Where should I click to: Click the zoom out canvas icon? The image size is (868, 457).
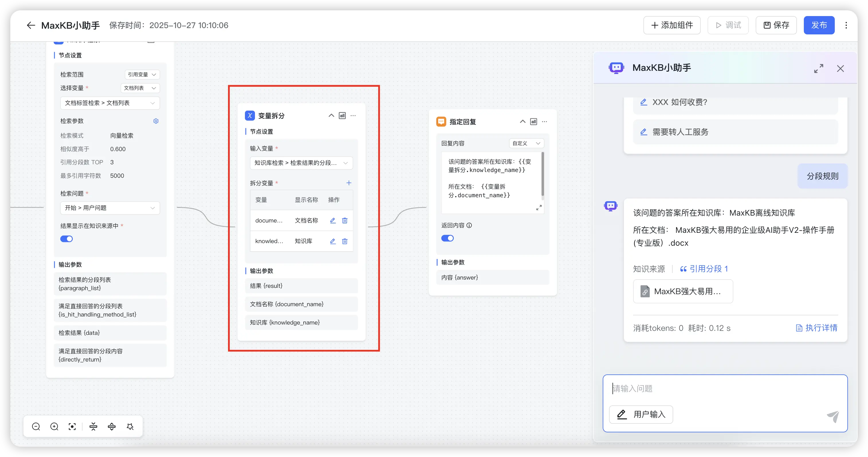[x=36, y=427]
